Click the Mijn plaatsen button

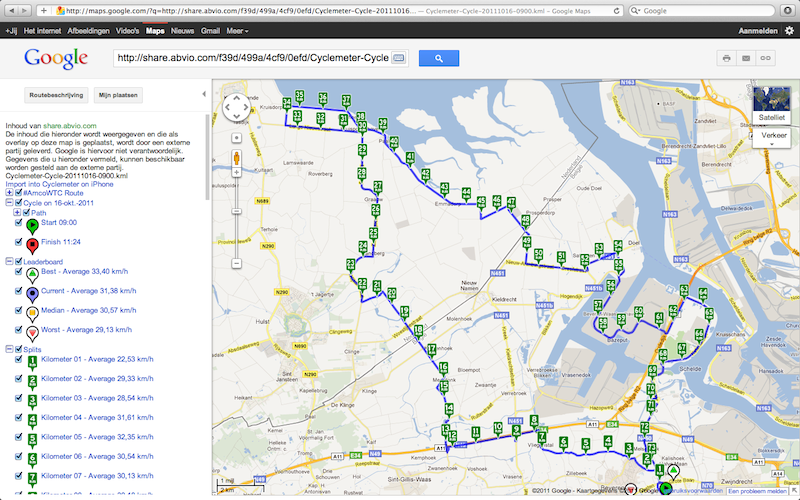pos(118,95)
